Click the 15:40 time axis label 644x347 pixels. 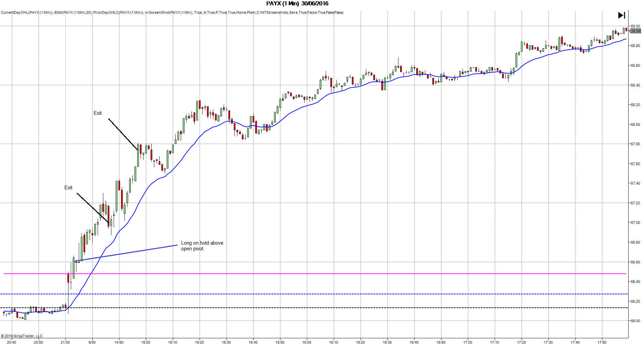(x=253, y=342)
